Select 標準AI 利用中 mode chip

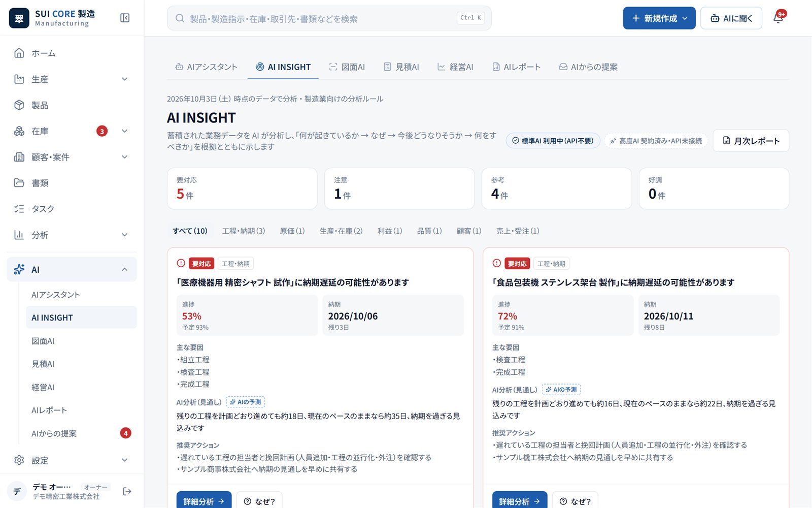553,141
